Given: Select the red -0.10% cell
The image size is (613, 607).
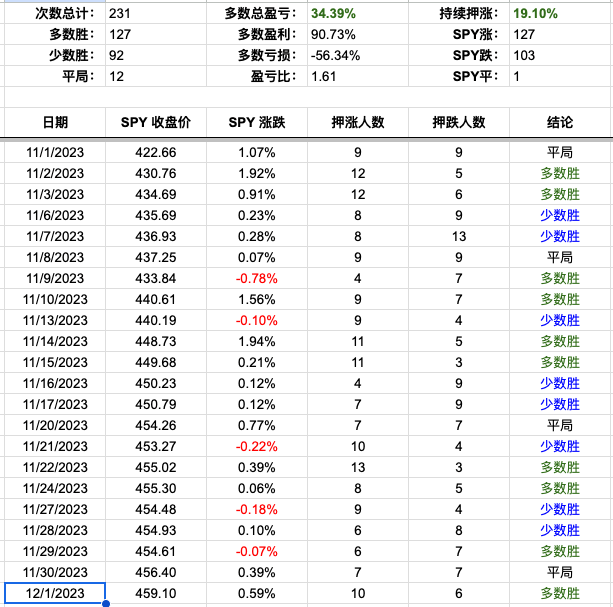Looking at the screenshot, I should 257,320.
